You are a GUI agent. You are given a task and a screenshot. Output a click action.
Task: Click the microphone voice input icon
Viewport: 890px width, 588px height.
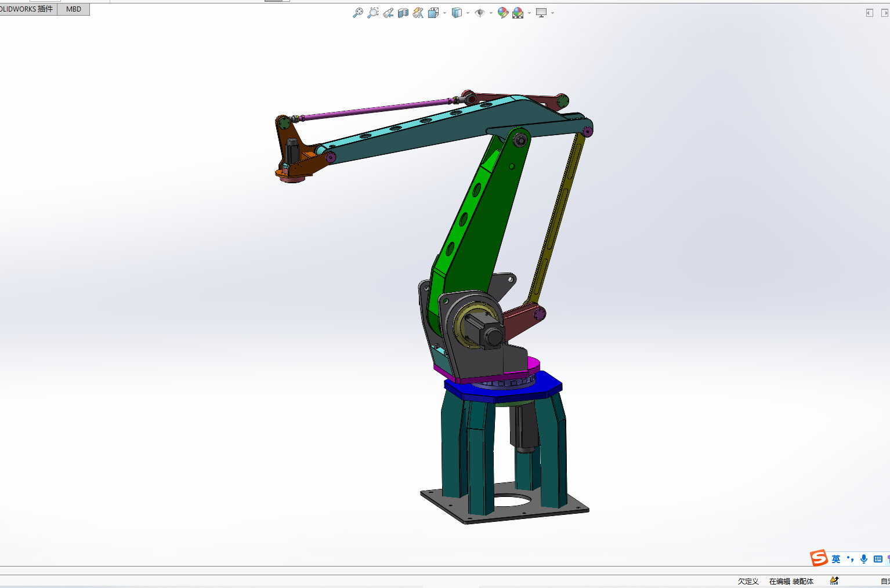[x=864, y=559]
